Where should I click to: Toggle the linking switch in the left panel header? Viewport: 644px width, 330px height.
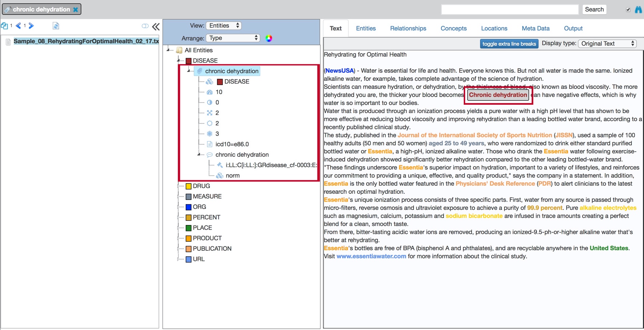click(145, 26)
